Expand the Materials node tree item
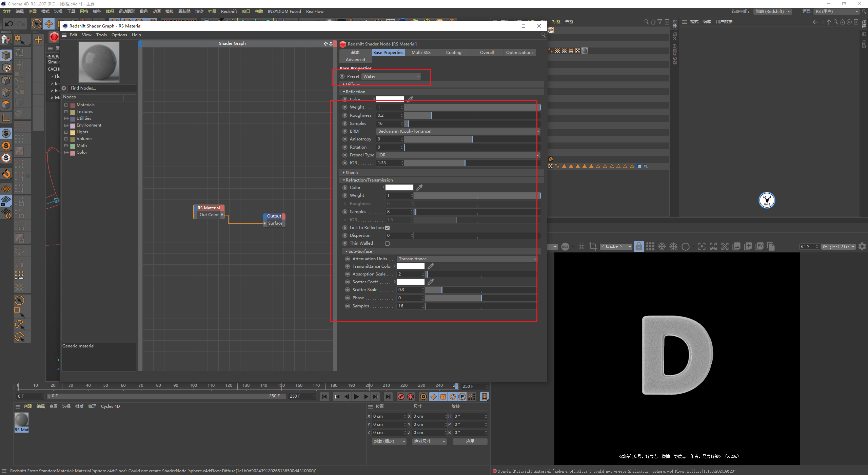This screenshot has width=868, height=475. (66, 105)
